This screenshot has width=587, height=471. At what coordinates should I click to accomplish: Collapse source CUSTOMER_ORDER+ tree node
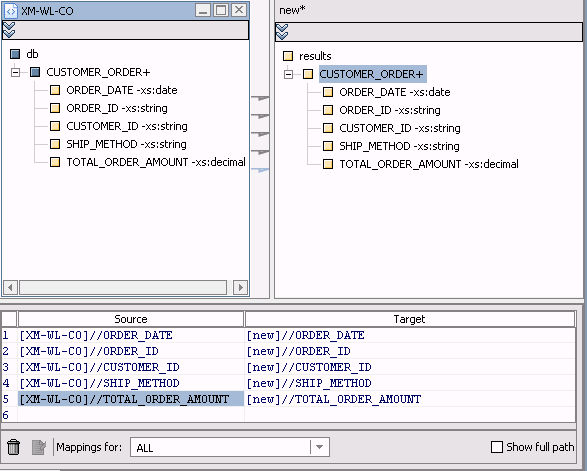click(x=15, y=72)
